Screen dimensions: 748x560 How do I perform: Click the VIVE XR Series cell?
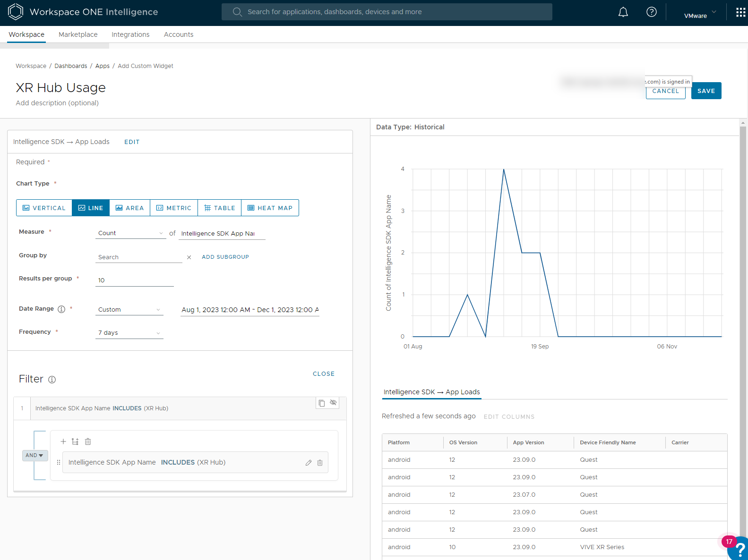602,547
